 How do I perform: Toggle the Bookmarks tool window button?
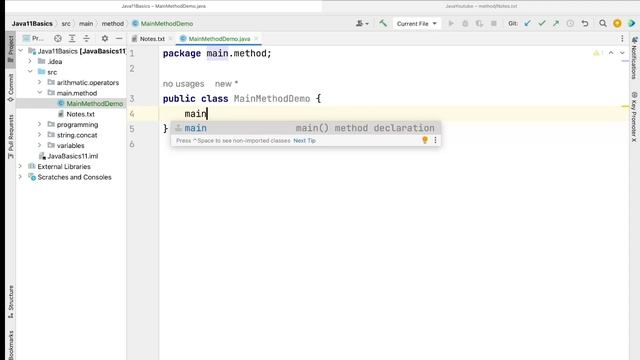[x=11, y=345]
